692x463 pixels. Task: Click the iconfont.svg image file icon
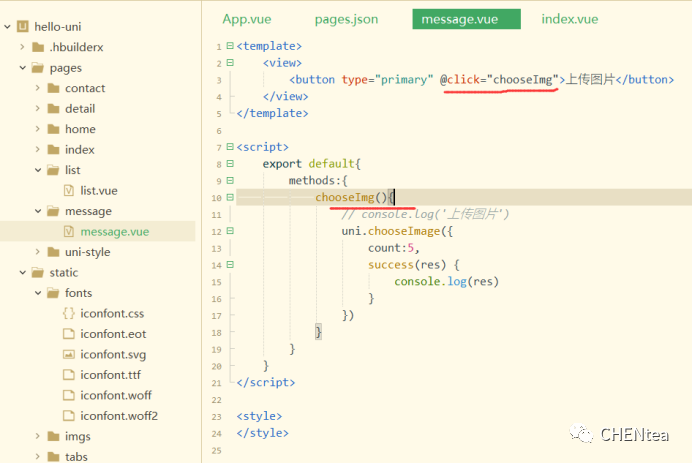click(x=69, y=354)
